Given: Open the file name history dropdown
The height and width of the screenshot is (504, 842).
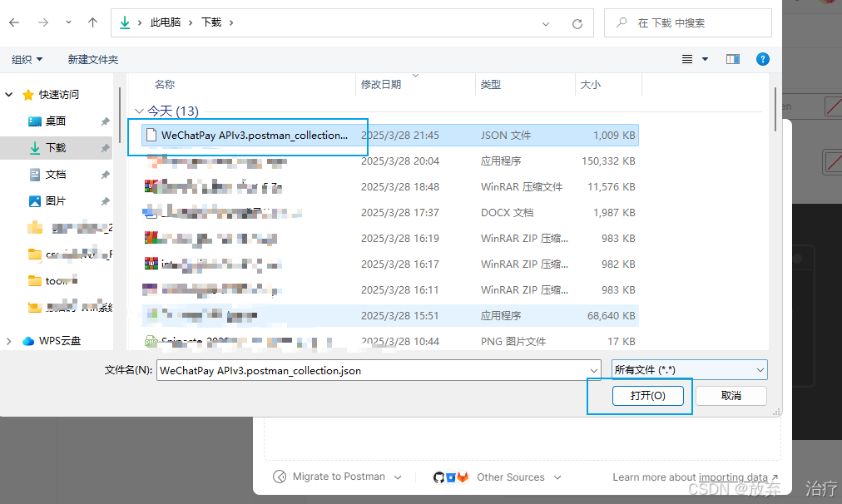Looking at the screenshot, I should click(x=594, y=370).
